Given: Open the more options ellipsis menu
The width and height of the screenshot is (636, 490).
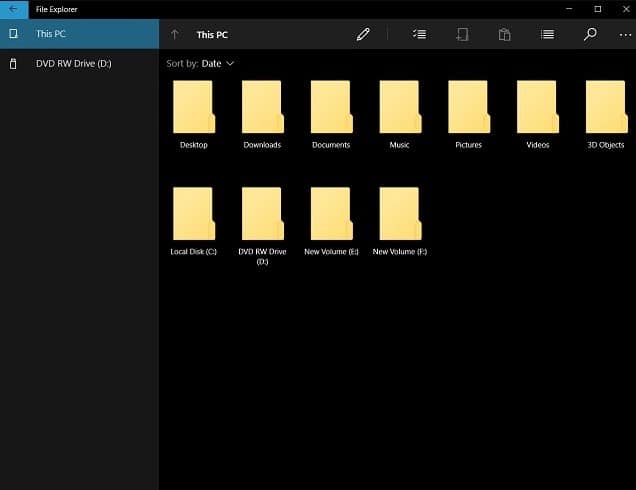Looking at the screenshot, I should [x=625, y=34].
